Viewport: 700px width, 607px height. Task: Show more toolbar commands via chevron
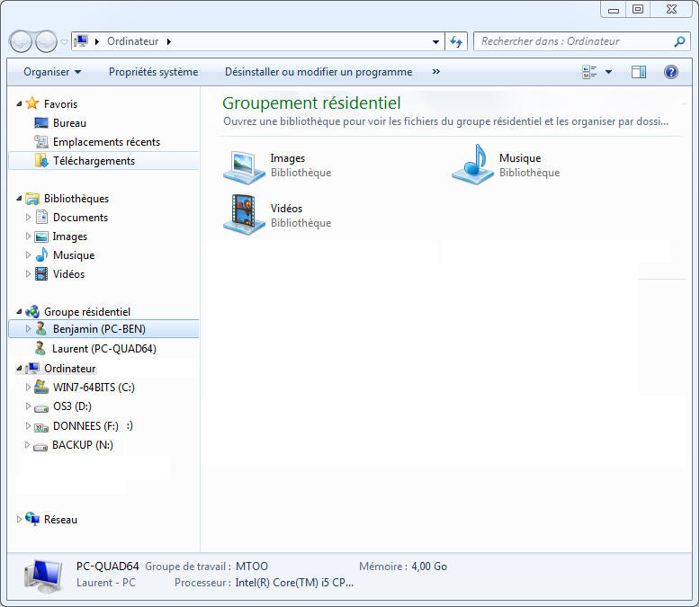(x=436, y=72)
